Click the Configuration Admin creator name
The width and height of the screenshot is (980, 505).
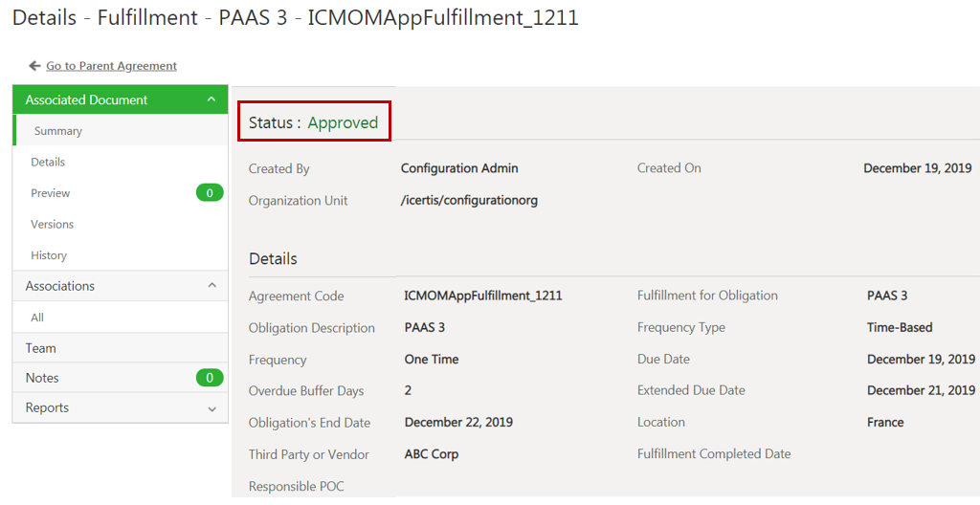point(459,168)
